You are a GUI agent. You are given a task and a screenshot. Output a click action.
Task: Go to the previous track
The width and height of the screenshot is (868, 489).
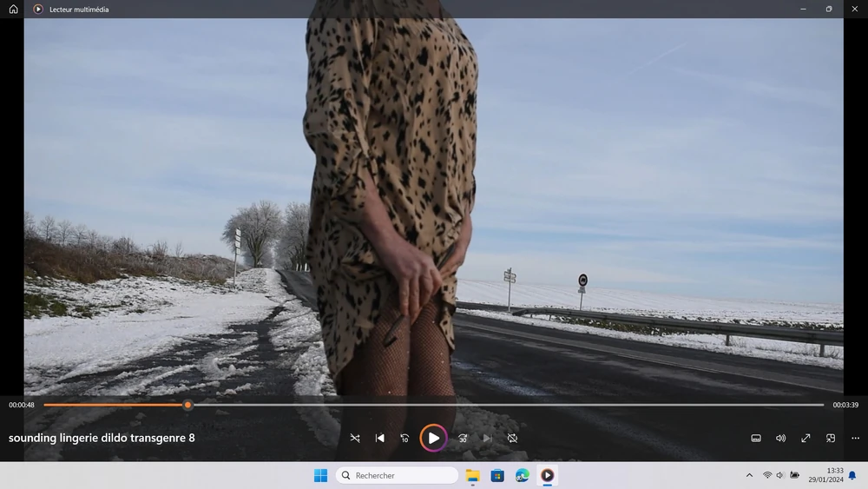[x=379, y=439]
